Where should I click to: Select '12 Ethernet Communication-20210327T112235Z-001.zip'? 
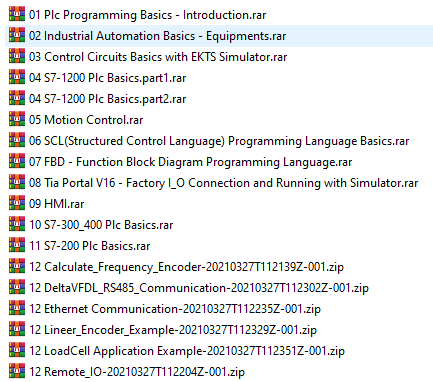[175, 309]
